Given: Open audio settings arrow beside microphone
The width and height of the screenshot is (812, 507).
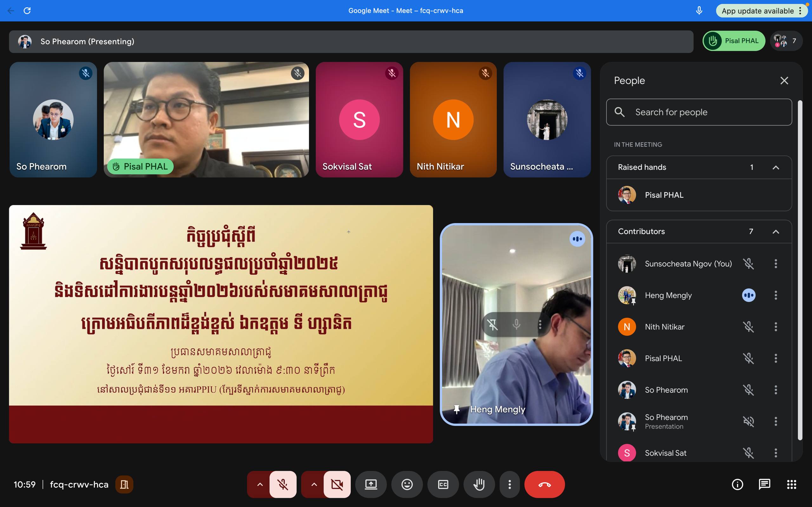Looking at the screenshot, I should point(260,484).
